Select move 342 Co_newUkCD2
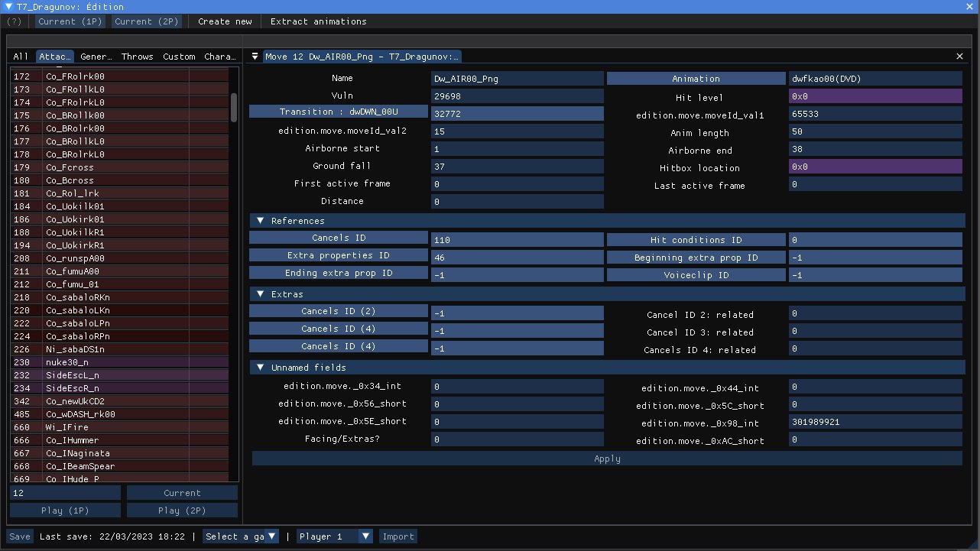 pyautogui.click(x=119, y=401)
